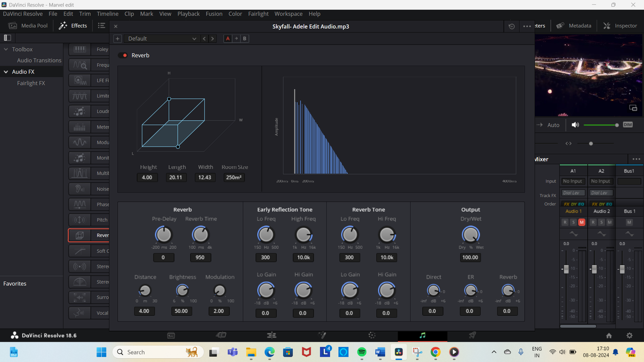Open A1 Dial Lev track FX slot
Screen dimensions: 644x362
coord(573,193)
